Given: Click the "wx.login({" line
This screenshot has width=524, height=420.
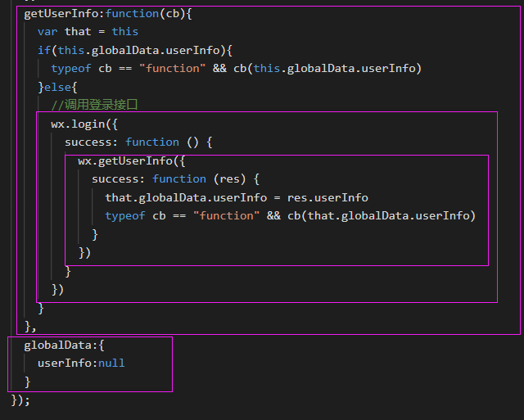Looking at the screenshot, I should (84, 124).
